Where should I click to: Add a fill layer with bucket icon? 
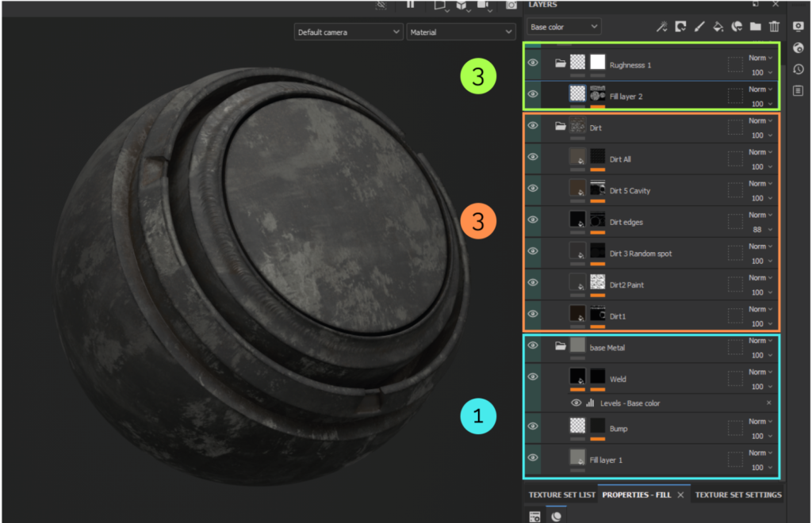tap(718, 27)
